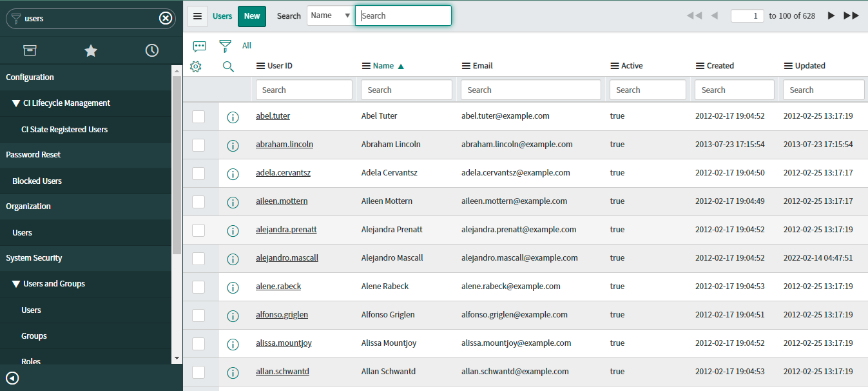Open the activity stream speech bubble icon
This screenshot has width=868, height=391.
pyautogui.click(x=200, y=46)
